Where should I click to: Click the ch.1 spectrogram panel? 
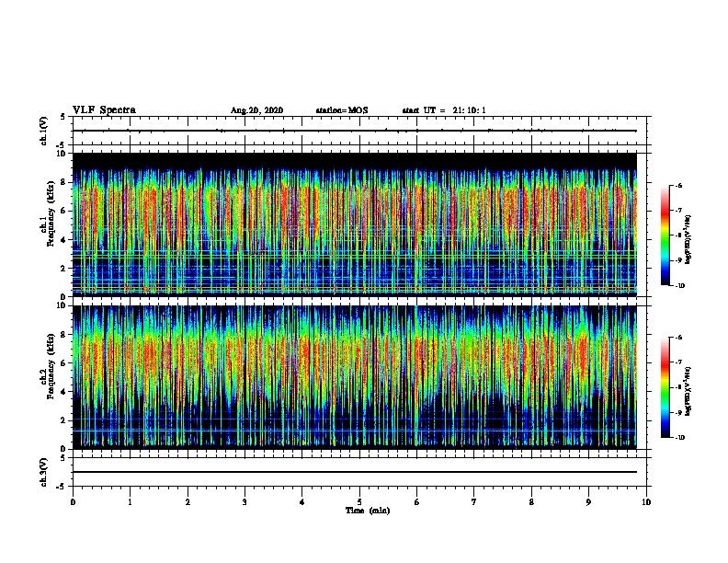click(x=355, y=224)
